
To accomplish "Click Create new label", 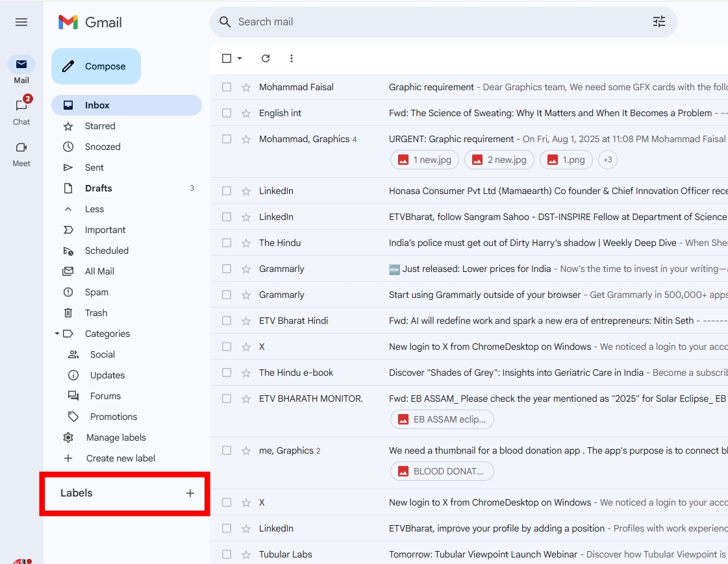I will [120, 458].
